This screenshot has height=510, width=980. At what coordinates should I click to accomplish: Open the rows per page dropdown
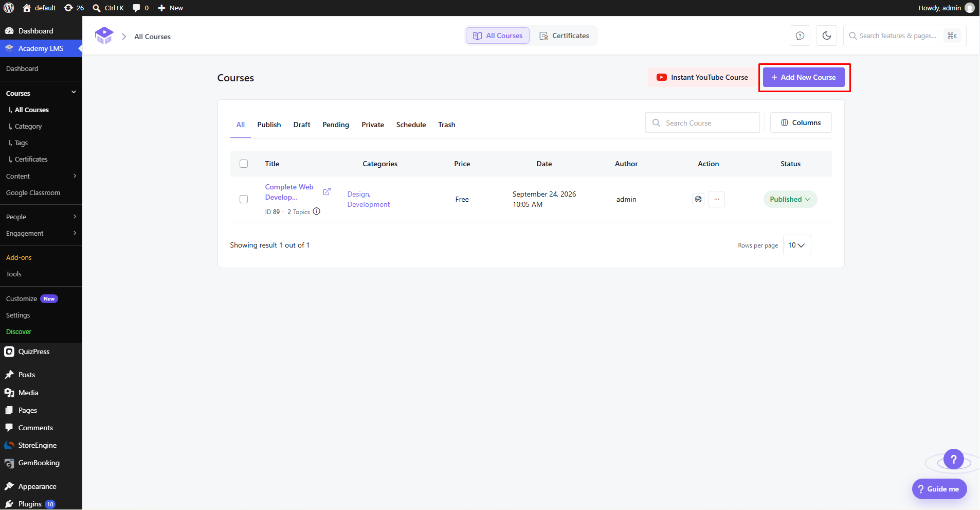coord(797,245)
